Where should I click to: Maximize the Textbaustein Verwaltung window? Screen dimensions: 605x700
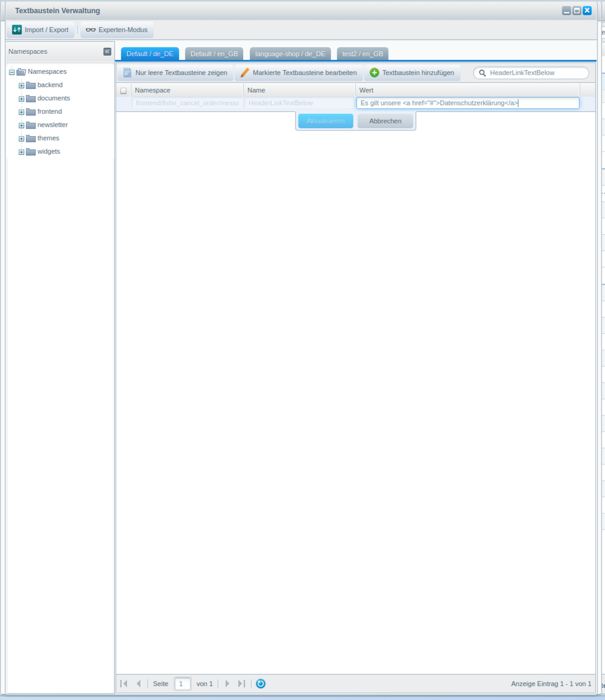(x=577, y=11)
